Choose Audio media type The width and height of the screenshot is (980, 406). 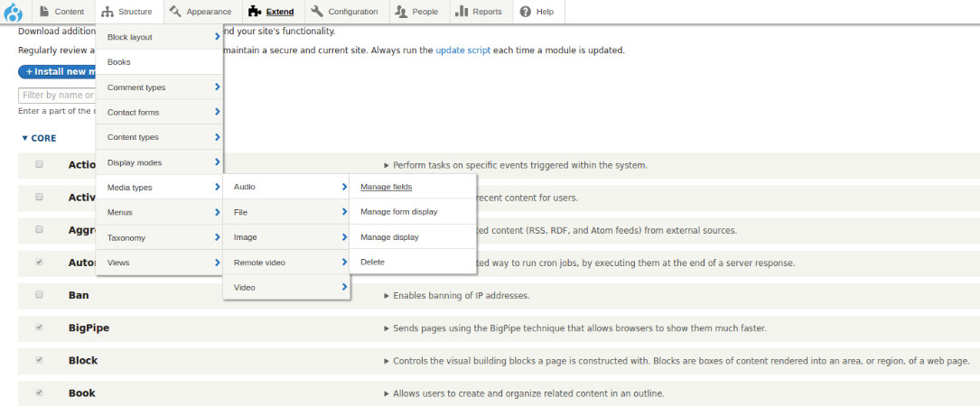point(286,187)
